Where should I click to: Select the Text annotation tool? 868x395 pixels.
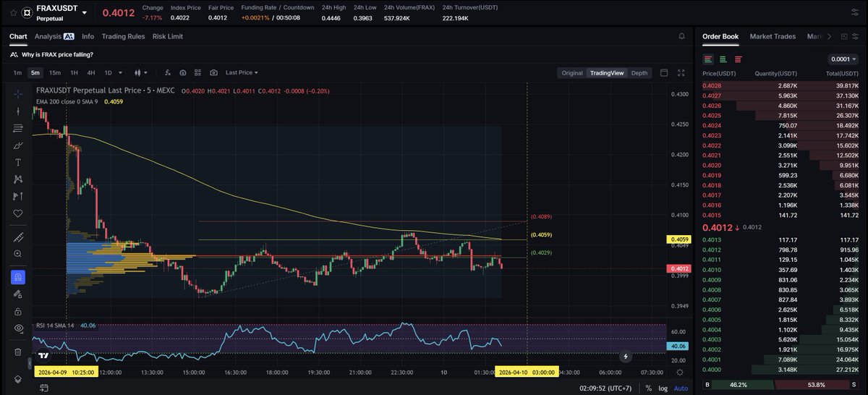coord(18,162)
